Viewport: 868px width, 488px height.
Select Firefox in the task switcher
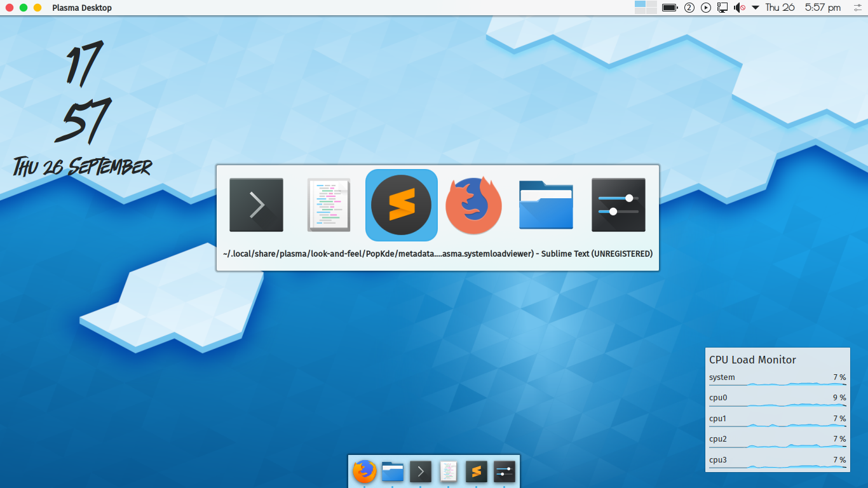point(473,205)
